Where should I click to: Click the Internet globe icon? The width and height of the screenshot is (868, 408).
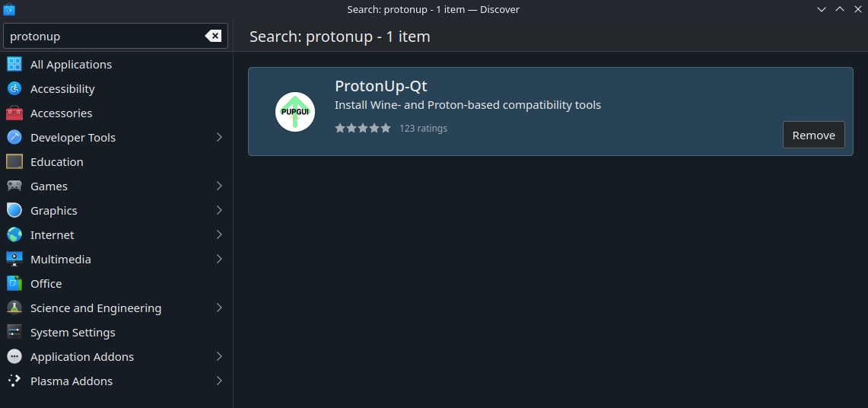tap(14, 235)
